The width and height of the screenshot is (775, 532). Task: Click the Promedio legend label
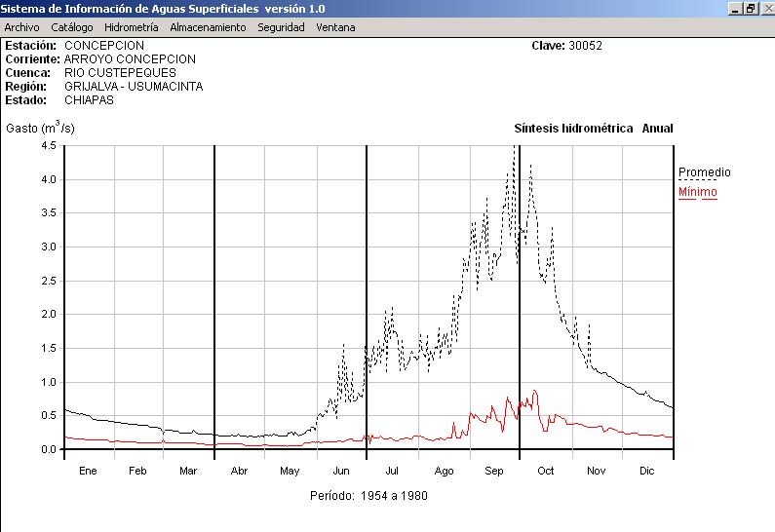coord(704,172)
